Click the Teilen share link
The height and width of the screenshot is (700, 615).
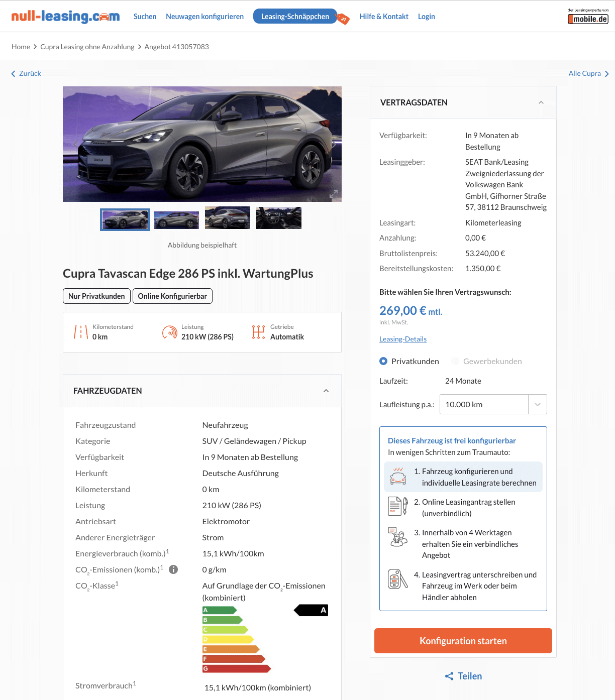tap(470, 676)
